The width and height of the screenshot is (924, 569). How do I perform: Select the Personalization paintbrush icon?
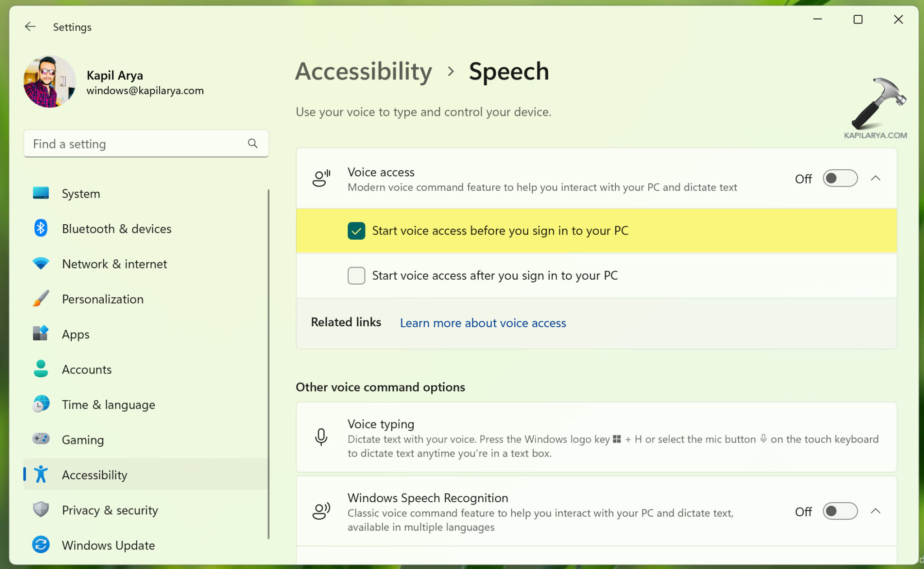click(41, 299)
